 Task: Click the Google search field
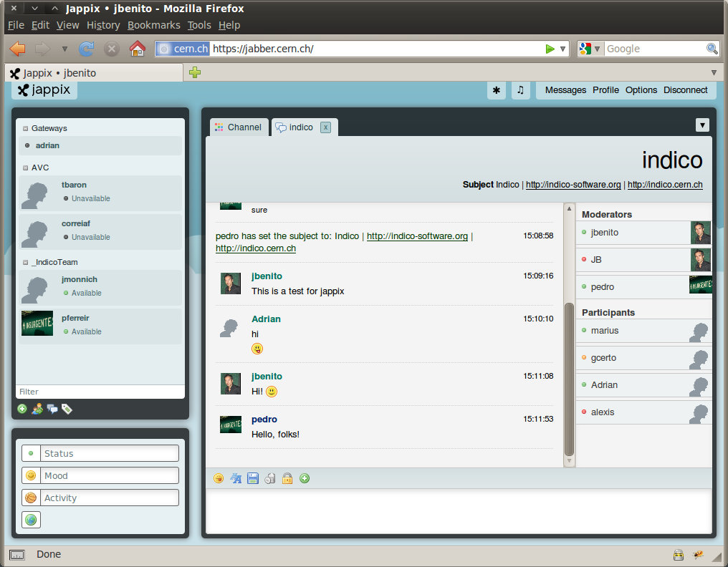click(655, 49)
